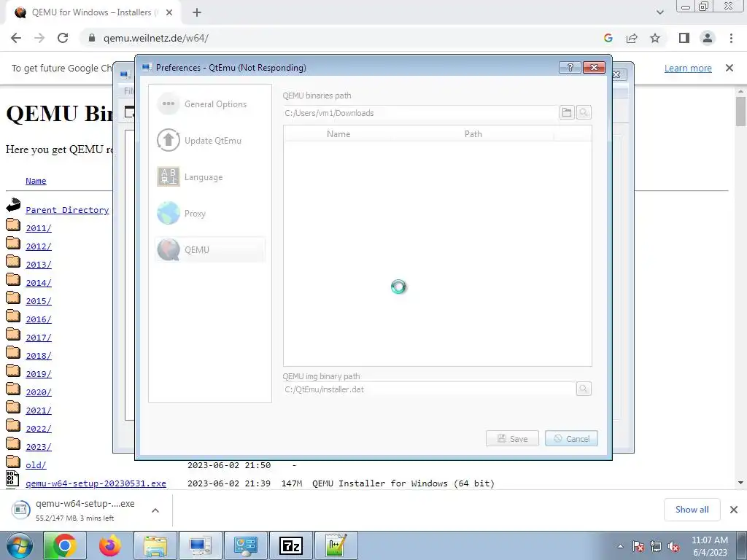The width and height of the screenshot is (747, 560).
Task: Open the 2021/ folder link
Action: [x=39, y=411]
